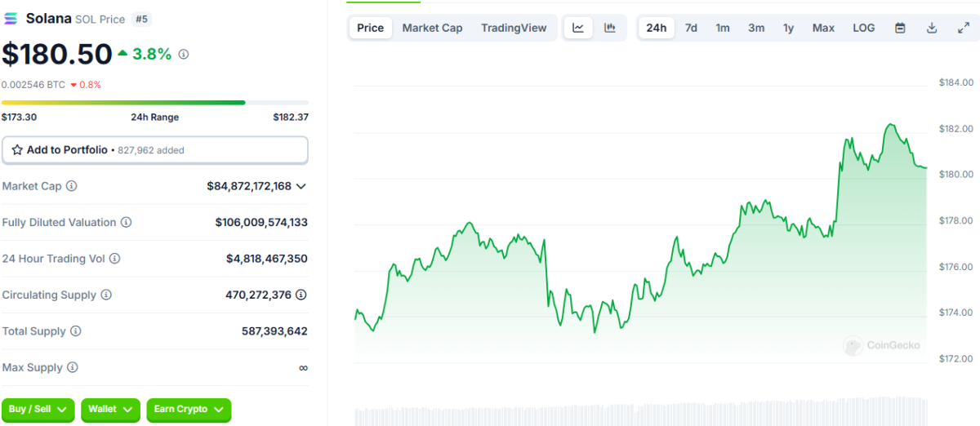Click info icon beside Circulating Supply value
Screen dimensions: 980x426
301,295
